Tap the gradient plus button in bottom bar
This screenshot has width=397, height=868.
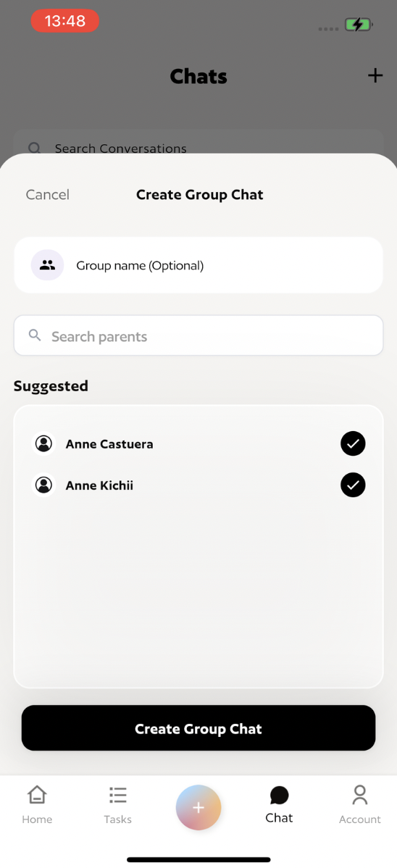[x=198, y=808]
